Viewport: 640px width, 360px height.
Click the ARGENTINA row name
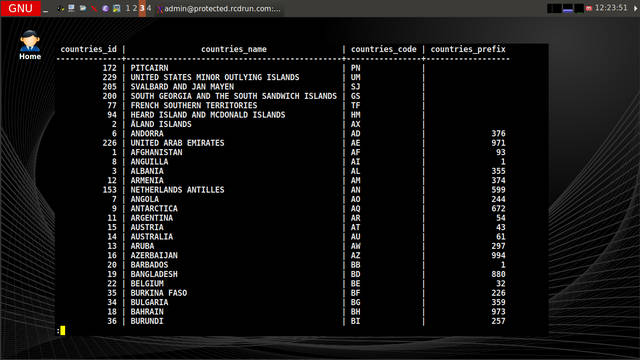tap(152, 218)
